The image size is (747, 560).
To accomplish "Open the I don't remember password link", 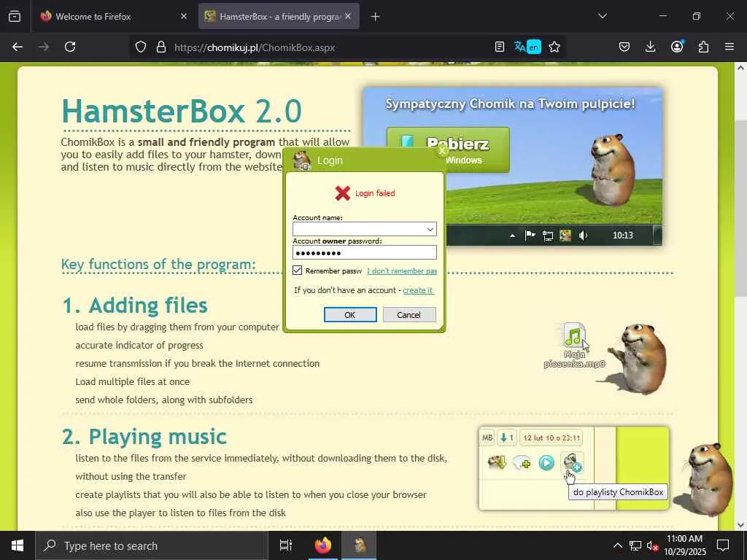I will point(402,271).
